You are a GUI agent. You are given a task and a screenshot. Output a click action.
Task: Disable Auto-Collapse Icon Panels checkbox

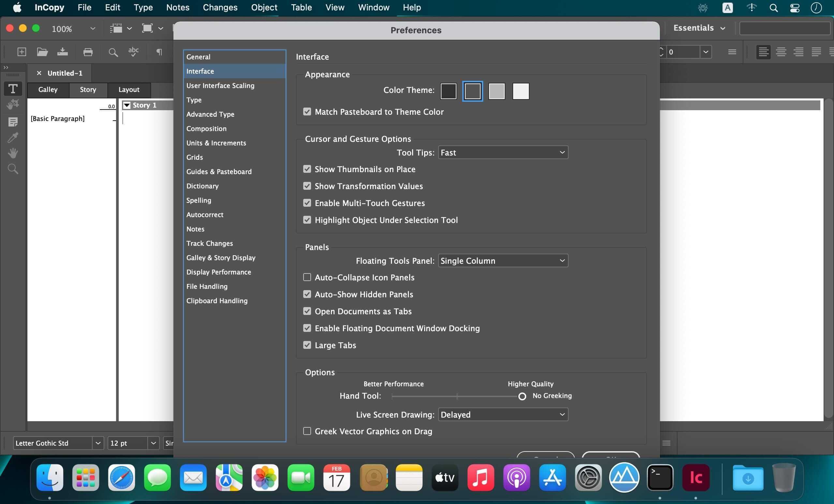(307, 277)
